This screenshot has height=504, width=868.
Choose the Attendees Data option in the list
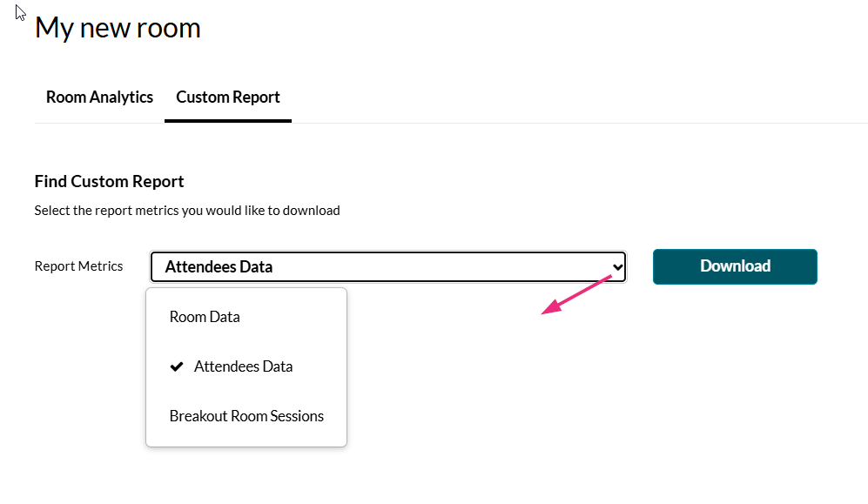point(243,366)
